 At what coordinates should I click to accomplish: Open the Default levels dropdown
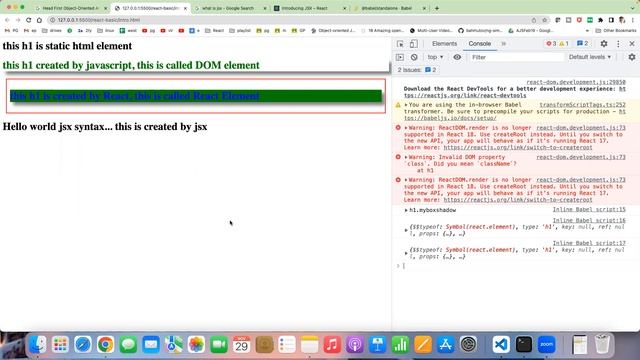pos(590,57)
